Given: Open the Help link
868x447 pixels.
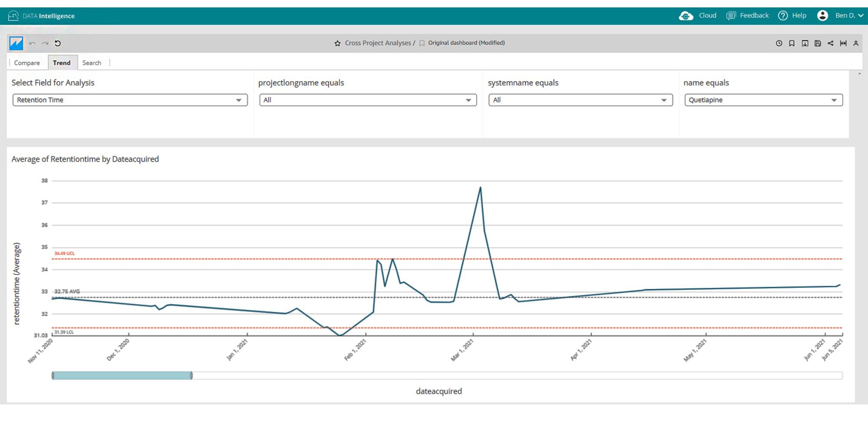Looking at the screenshot, I should [x=799, y=16].
